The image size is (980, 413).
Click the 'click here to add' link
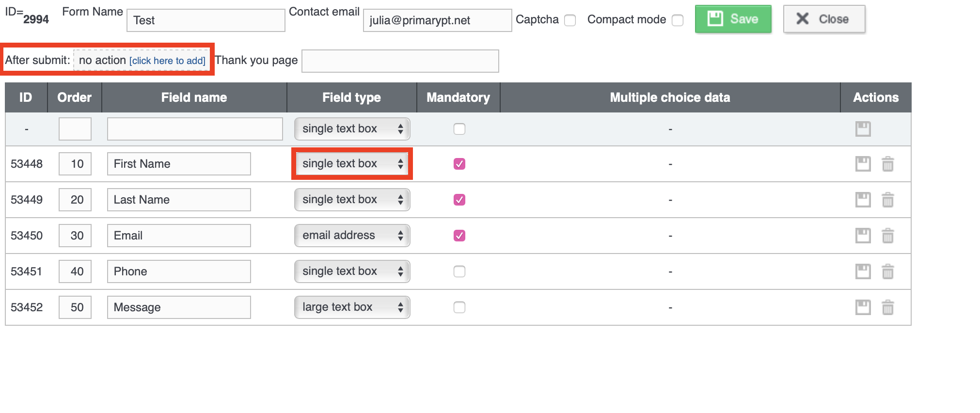click(167, 61)
